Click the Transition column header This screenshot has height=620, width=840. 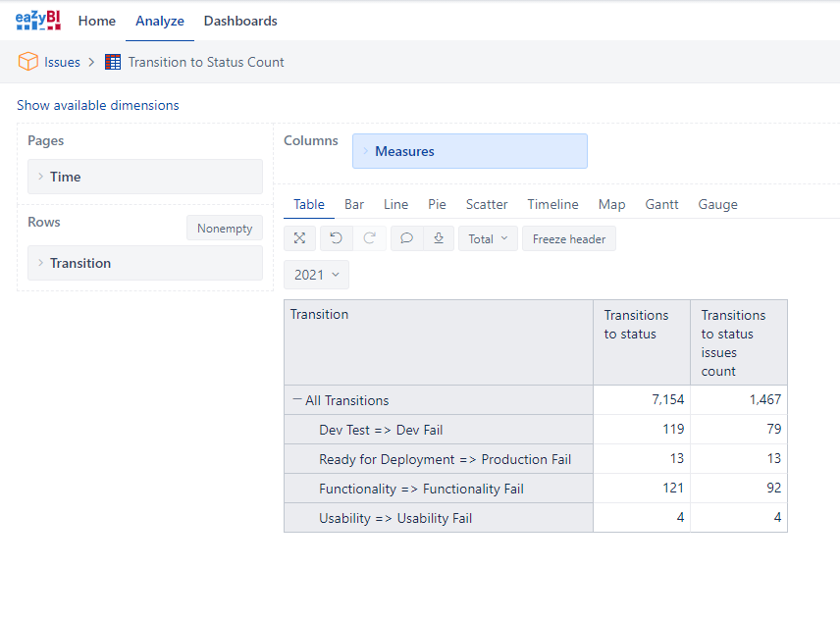[x=439, y=342]
